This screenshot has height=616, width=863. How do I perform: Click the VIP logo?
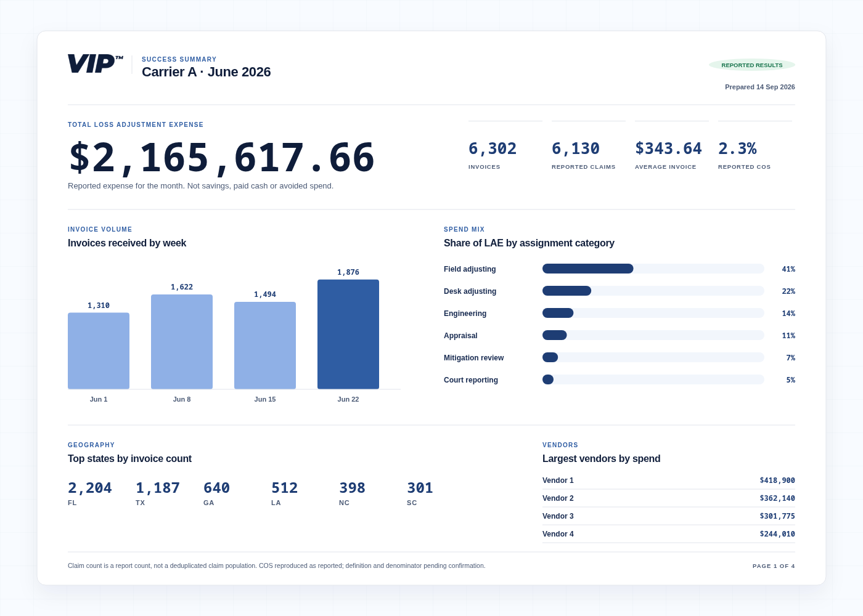pyautogui.click(x=96, y=64)
